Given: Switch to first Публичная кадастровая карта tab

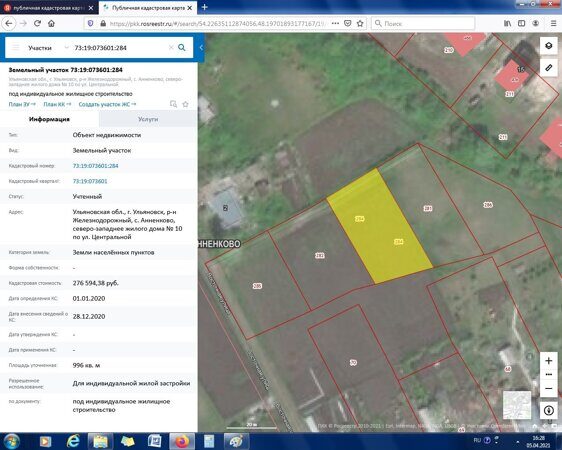Looking at the screenshot, I should tap(48, 8).
